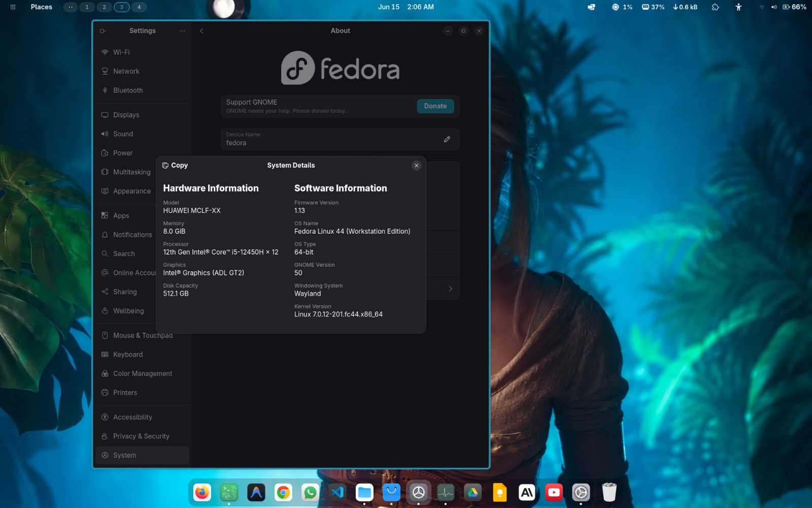The width and height of the screenshot is (812, 508).
Task: Switch to workspace 1
Action: [x=87, y=7]
